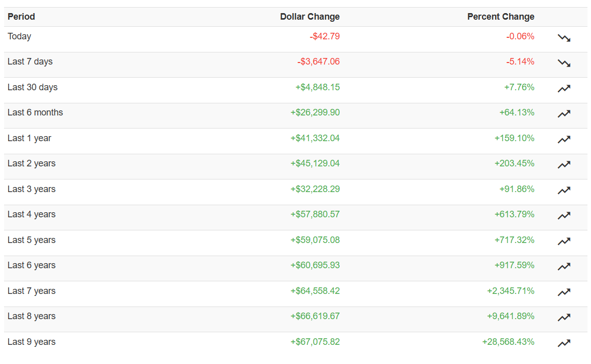Click the +28,568.43% percent change value

(508, 342)
